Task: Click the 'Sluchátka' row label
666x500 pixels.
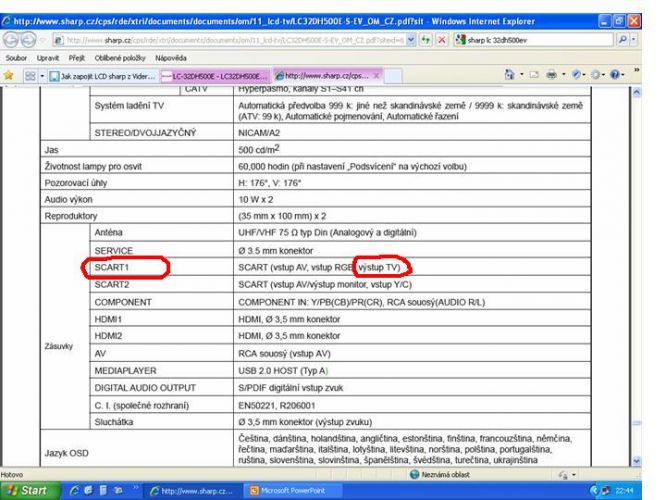Action: tap(113, 422)
